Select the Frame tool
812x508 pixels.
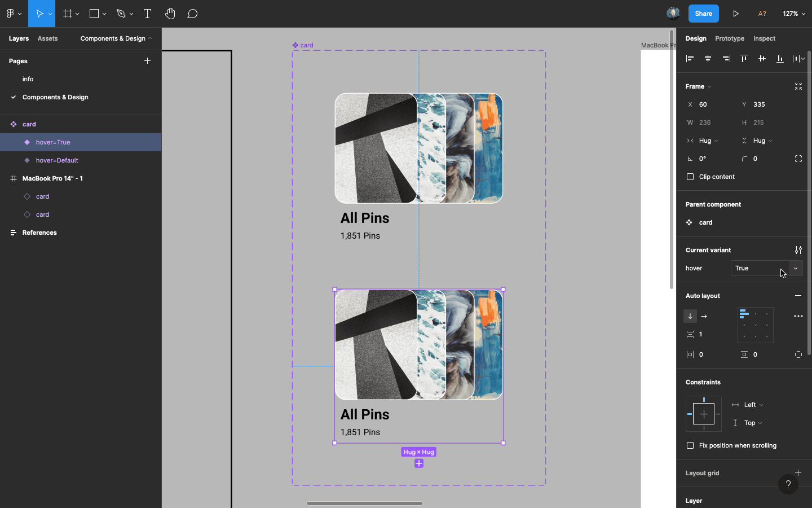click(x=68, y=14)
